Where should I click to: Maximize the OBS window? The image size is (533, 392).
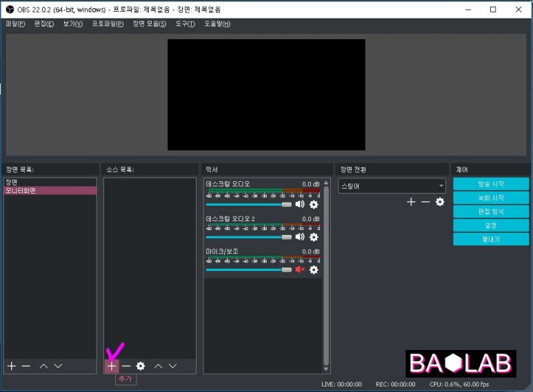(493, 10)
